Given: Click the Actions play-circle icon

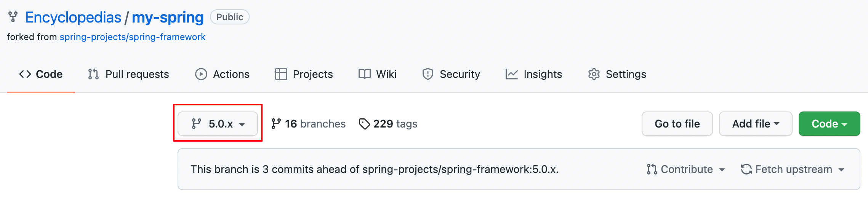Looking at the screenshot, I should (x=201, y=74).
